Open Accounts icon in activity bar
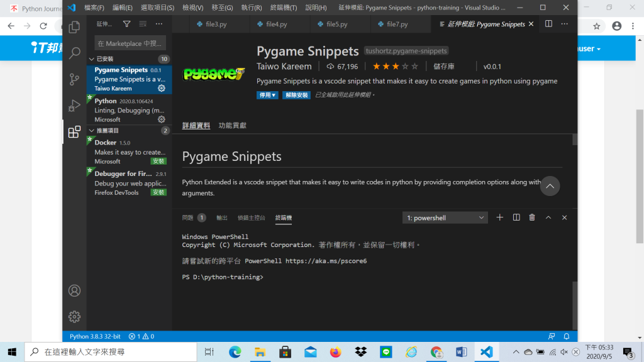The height and width of the screenshot is (362, 644). (74, 290)
